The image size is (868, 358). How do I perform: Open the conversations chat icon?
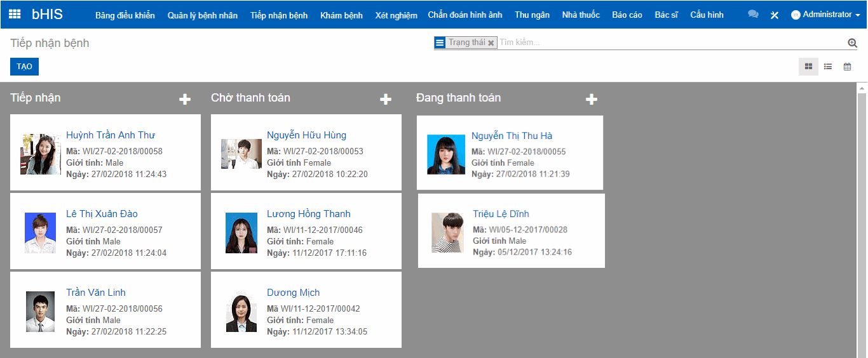753,15
